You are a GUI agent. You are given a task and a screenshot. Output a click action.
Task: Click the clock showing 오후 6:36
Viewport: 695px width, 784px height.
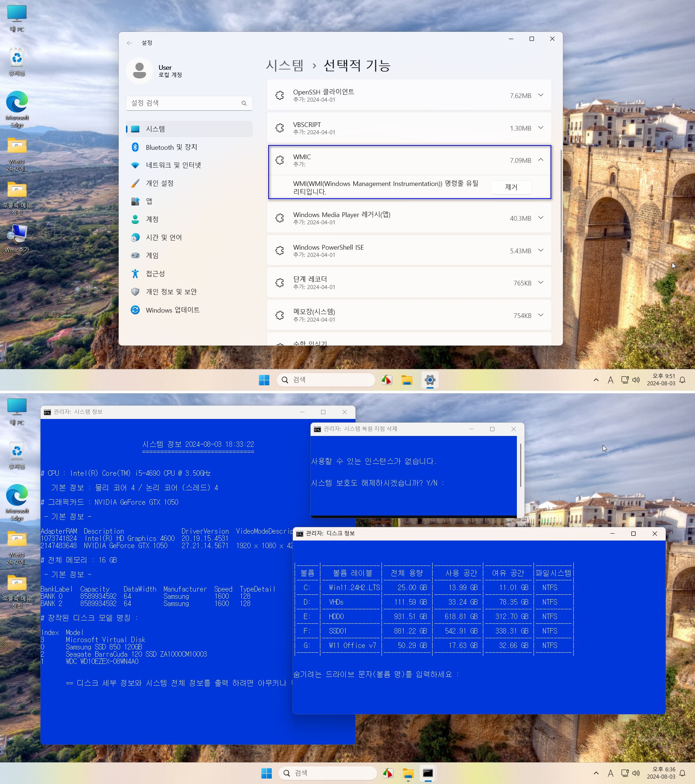(661, 773)
